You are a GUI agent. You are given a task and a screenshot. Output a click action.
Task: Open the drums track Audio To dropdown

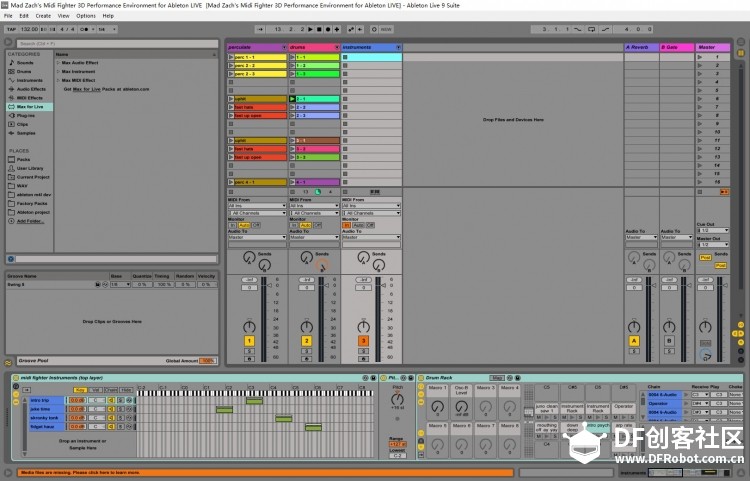pyautogui.click(x=314, y=237)
